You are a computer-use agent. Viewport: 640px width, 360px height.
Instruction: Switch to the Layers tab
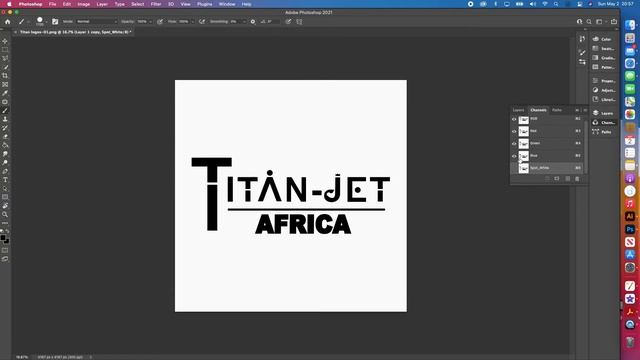click(x=518, y=110)
